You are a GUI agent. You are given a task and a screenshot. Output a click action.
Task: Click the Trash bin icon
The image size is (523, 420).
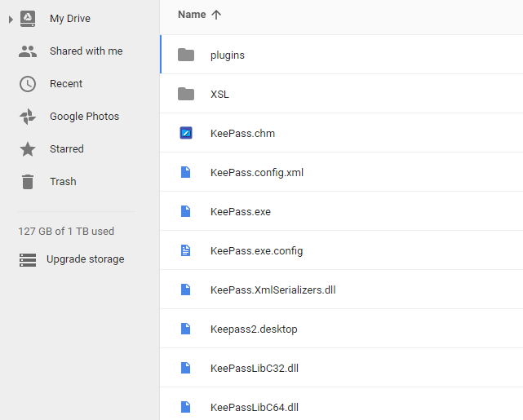click(28, 182)
